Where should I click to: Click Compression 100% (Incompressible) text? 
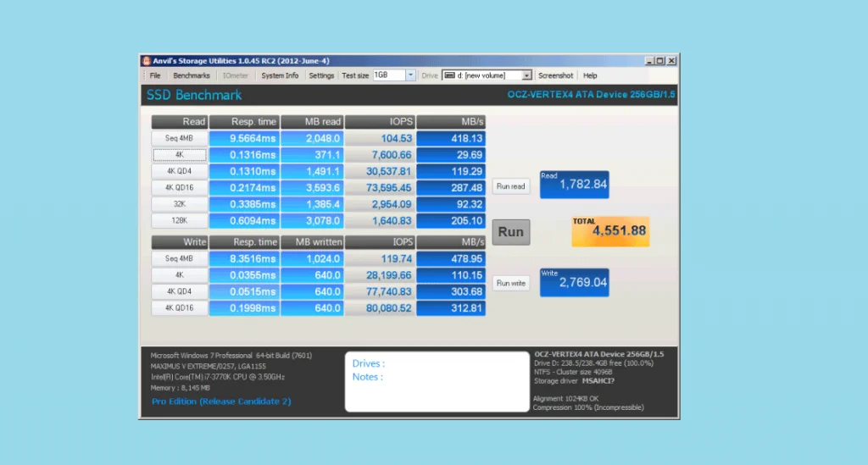click(588, 407)
